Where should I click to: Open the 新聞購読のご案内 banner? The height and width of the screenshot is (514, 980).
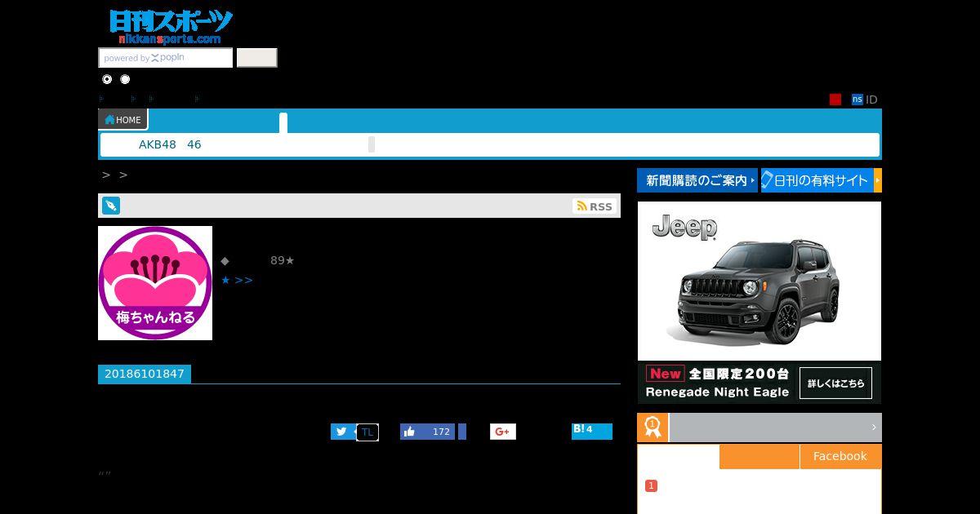[x=697, y=180]
